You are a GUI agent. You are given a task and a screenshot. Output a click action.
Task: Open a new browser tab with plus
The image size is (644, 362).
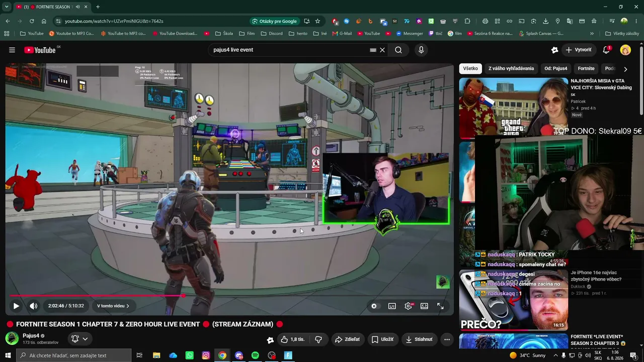point(98,7)
